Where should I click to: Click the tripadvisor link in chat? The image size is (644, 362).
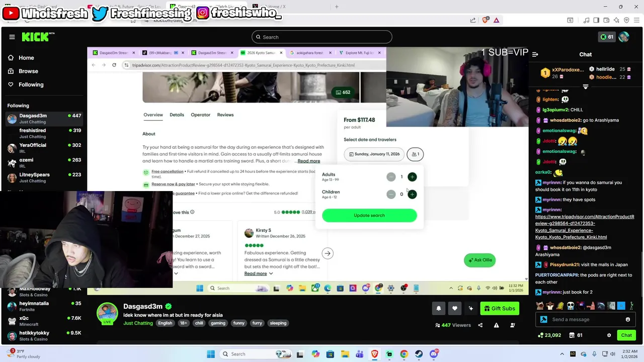(585, 227)
